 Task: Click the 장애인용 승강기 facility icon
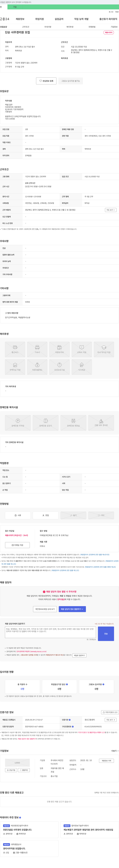(x=46, y=423)
